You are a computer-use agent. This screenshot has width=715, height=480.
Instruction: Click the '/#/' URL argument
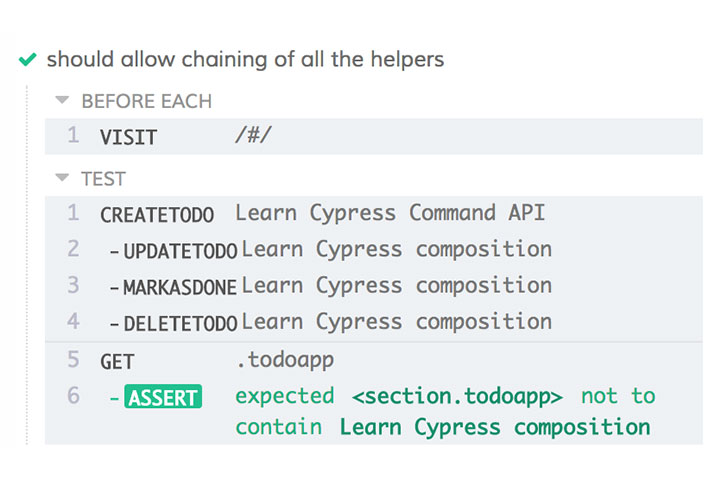click(252, 137)
